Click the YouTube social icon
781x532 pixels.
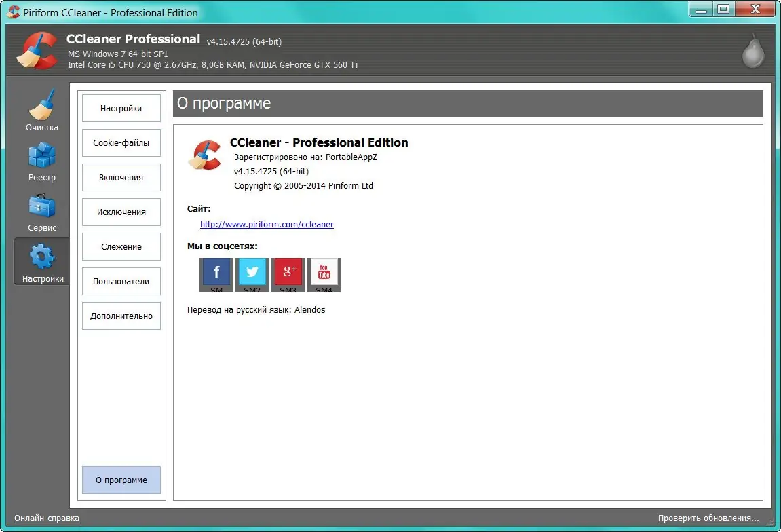coord(324,274)
